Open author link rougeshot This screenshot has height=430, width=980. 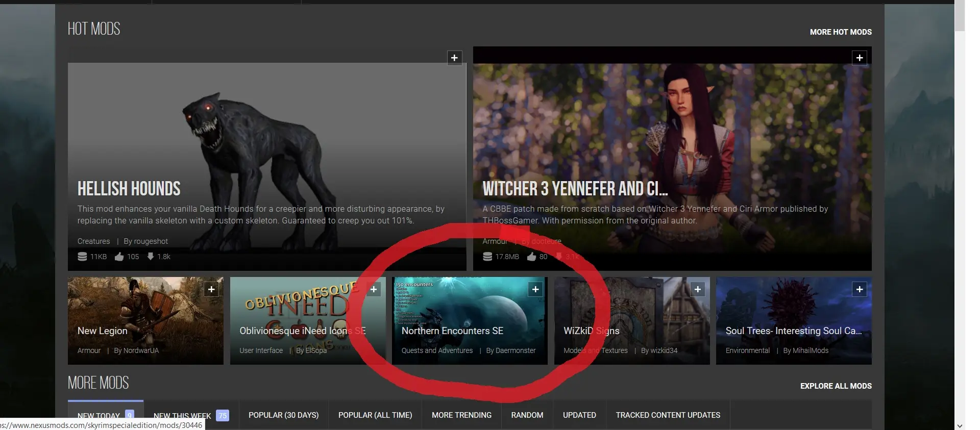[x=151, y=241]
